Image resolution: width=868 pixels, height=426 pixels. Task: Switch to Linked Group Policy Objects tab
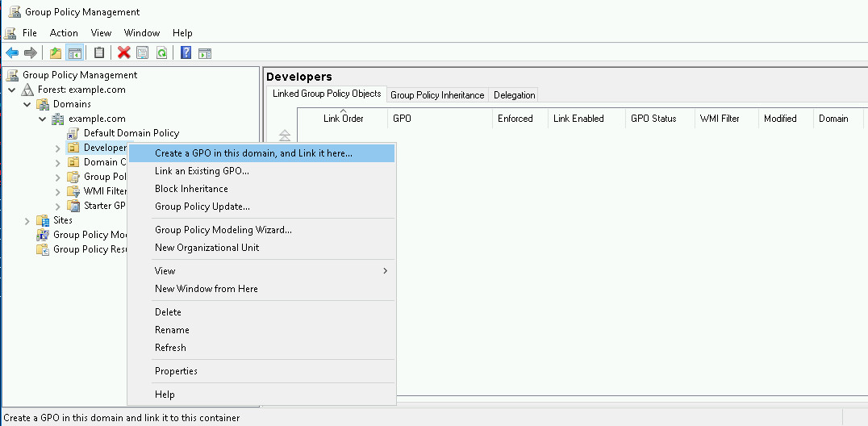[327, 94]
